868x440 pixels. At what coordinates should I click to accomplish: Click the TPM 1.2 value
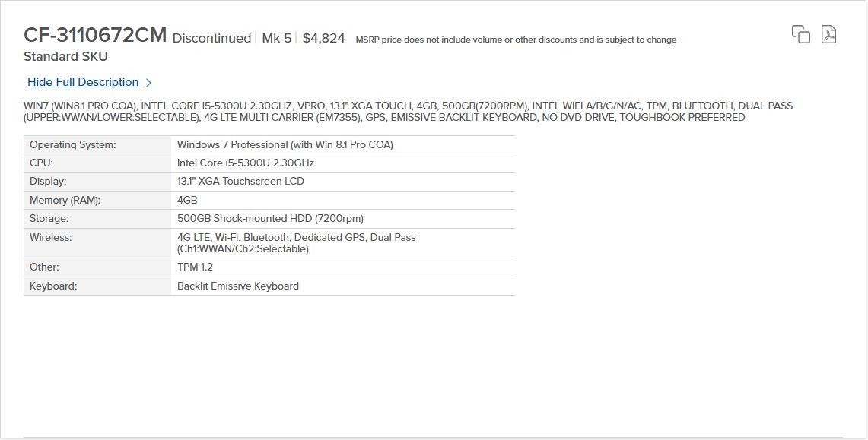click(x=195, y=267)
